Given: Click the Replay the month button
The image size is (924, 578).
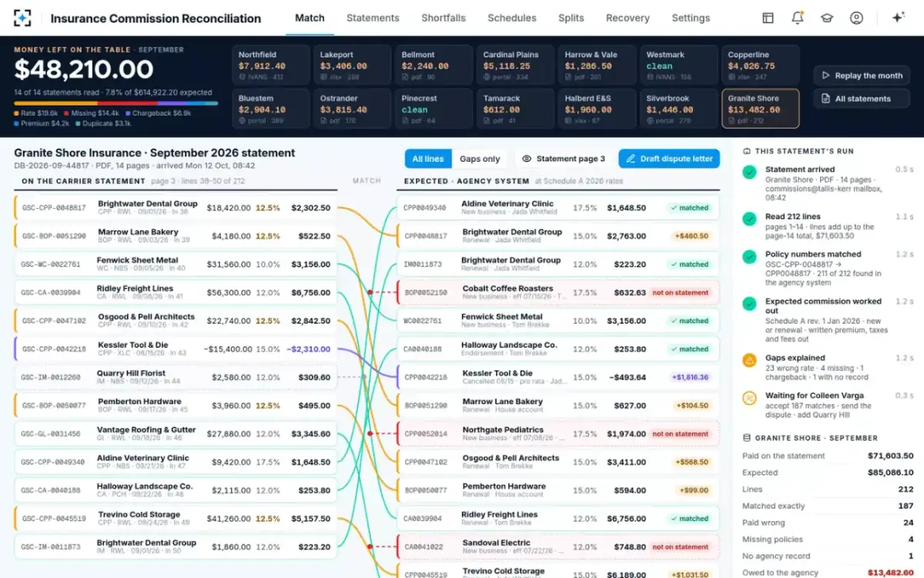Looking at the screenshot, I should [861, 76].
